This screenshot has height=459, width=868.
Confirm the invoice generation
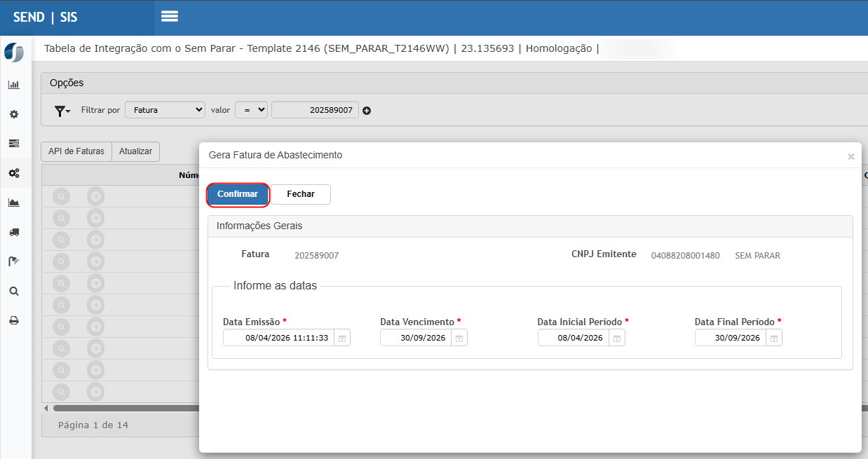pyautogui.click(x=238, y=194)
